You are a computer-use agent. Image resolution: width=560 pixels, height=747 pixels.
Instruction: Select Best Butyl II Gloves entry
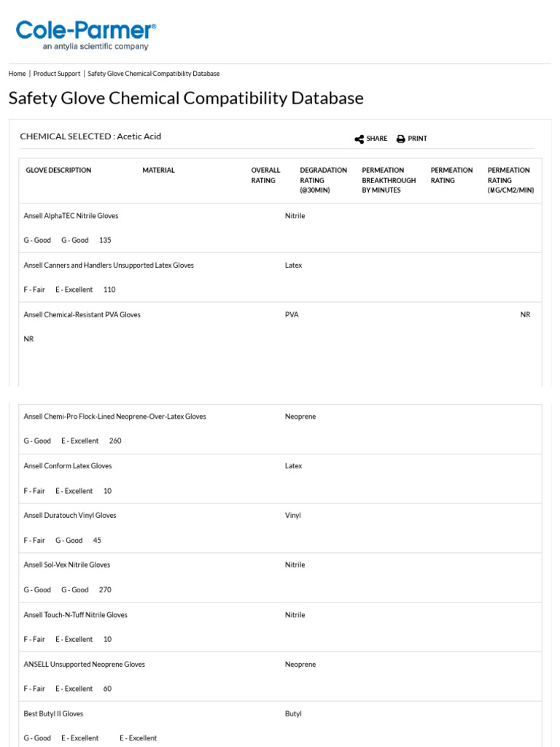click(x=53, y=713)
